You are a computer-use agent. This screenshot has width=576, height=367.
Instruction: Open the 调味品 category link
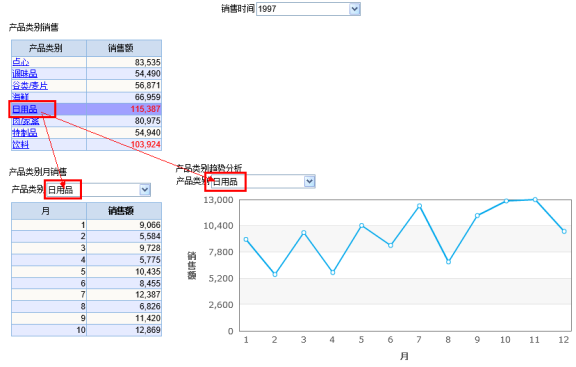25,74
